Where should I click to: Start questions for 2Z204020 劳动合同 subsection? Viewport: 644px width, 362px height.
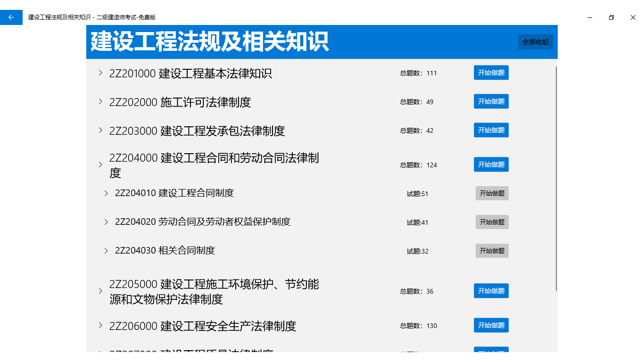pyautogui.click(x=492, y=222)
